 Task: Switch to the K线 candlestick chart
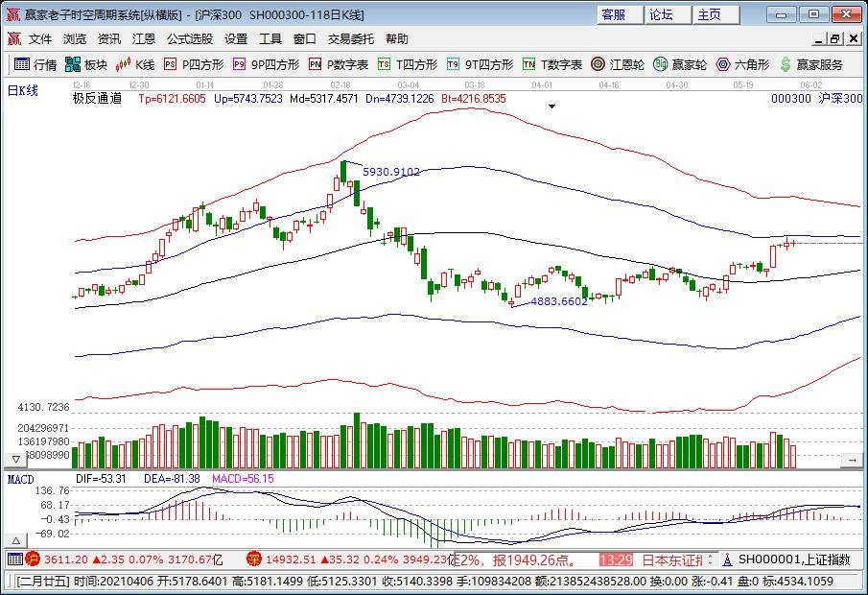[135, 65]
